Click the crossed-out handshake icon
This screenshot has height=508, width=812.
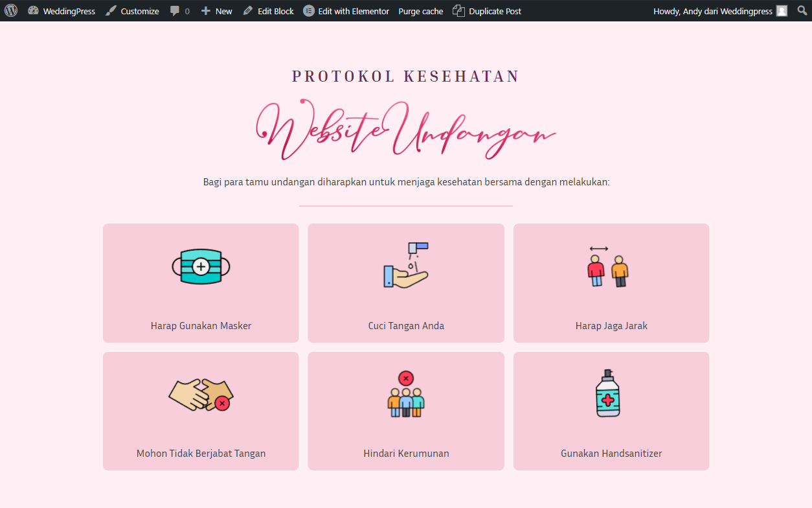coord(201,394)
